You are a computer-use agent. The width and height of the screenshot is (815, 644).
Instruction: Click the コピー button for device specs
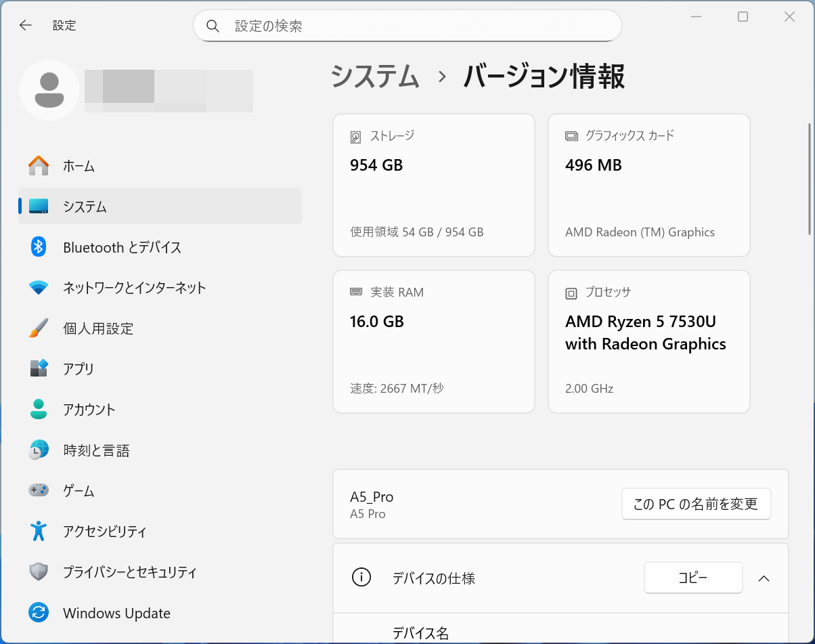[692, 578]
